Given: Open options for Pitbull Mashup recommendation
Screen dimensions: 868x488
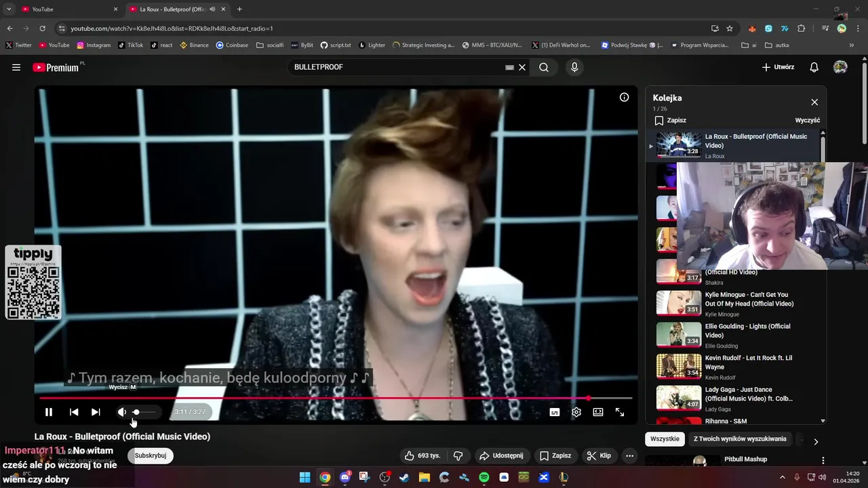Looking at the screenshot, I should pos(823,461).
